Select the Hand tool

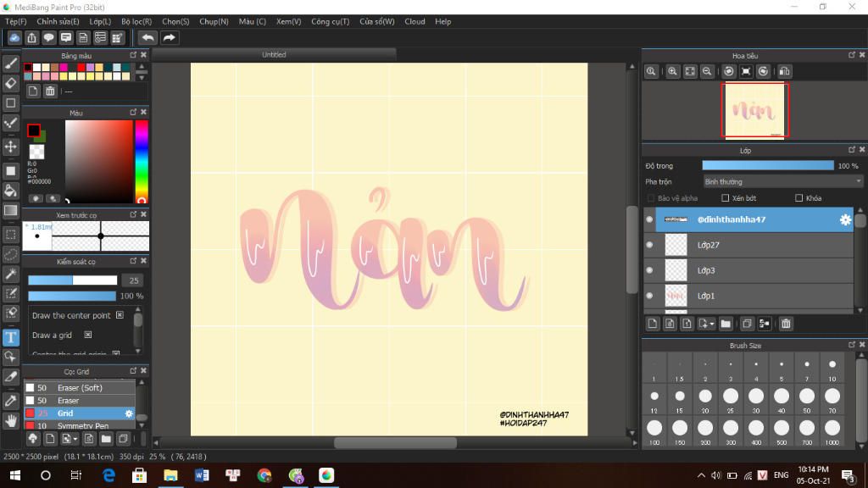10,420
